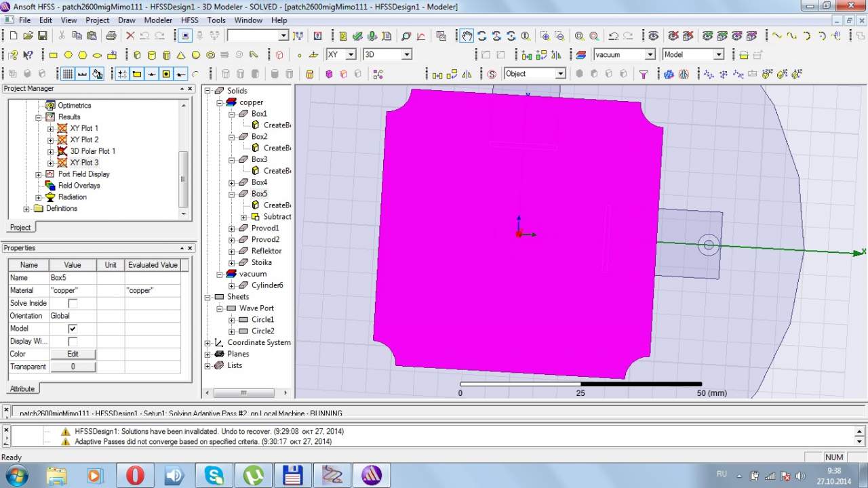
Task: Open Skype from the Windows taskbar
Action: coord(214,475)
